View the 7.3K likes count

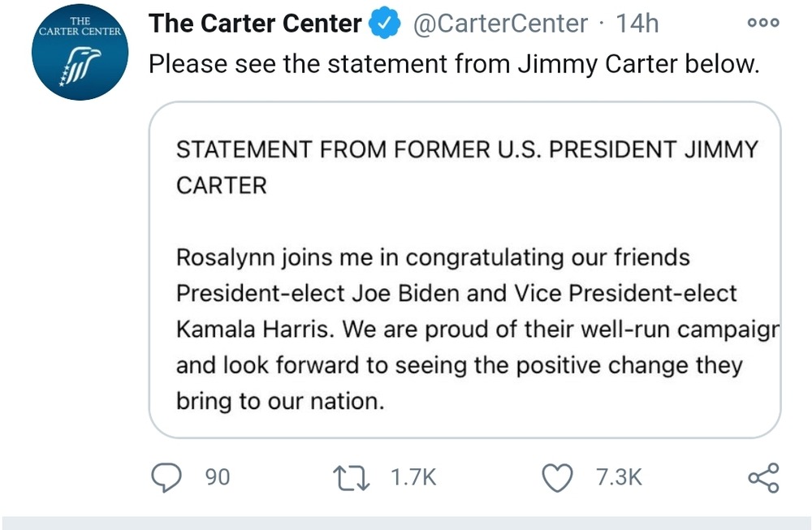(619, 478)
